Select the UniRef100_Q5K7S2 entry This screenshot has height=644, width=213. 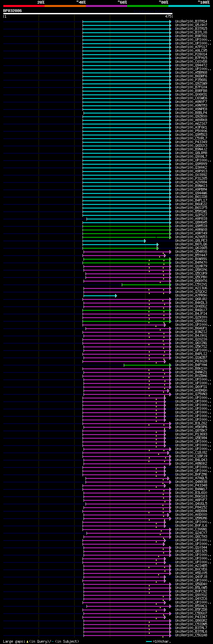[191, 346]
